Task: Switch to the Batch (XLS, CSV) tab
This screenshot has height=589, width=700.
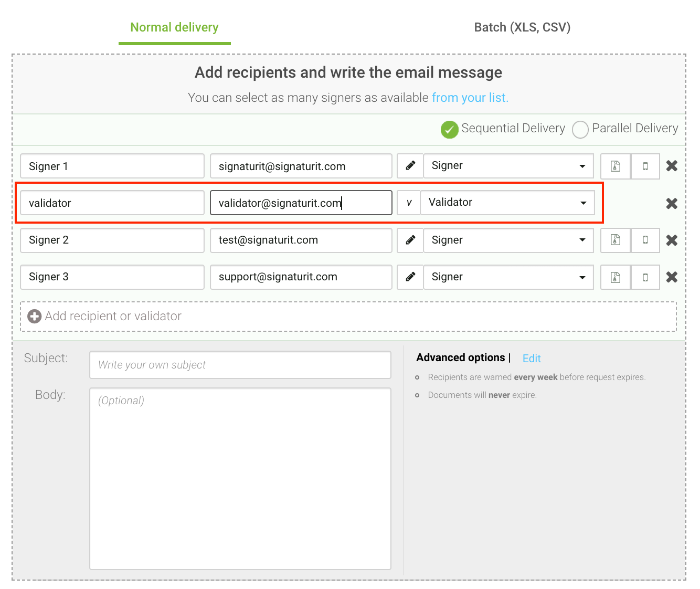Action: coord(522,27)
